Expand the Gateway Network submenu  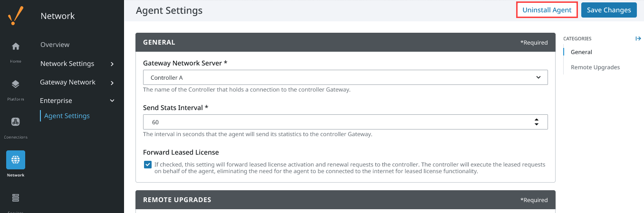[77, 82]
